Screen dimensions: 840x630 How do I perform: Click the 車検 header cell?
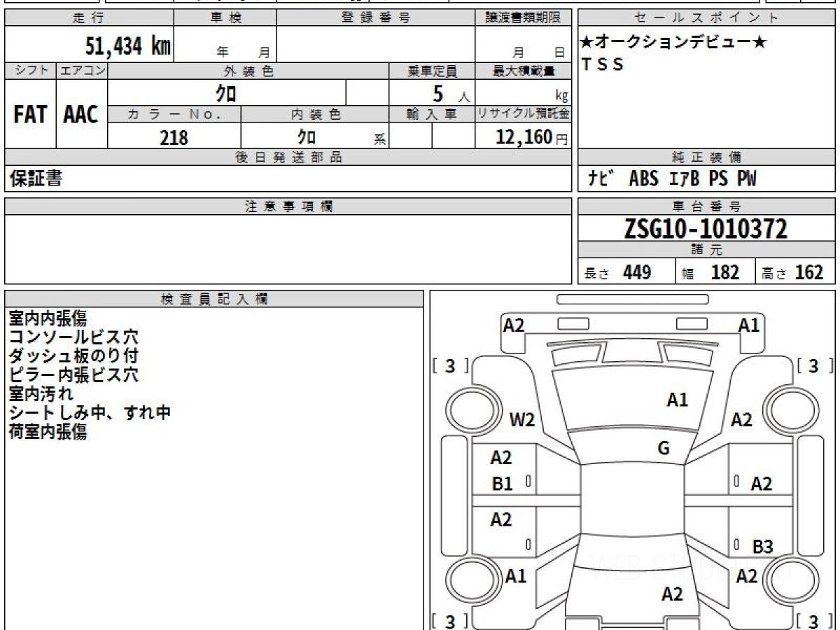pos(225,18)
